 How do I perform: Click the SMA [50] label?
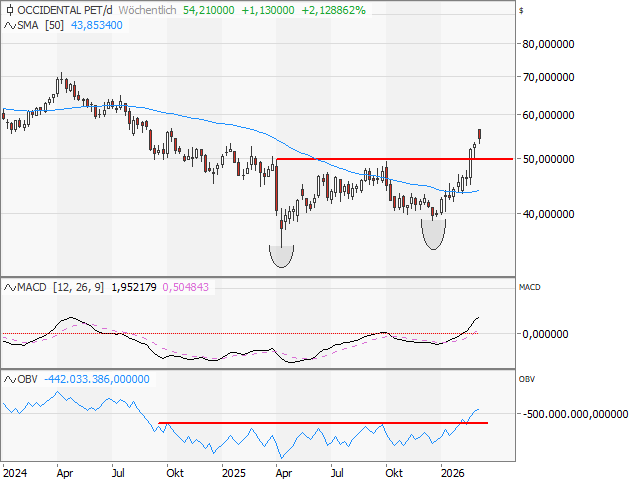(40, 25)
